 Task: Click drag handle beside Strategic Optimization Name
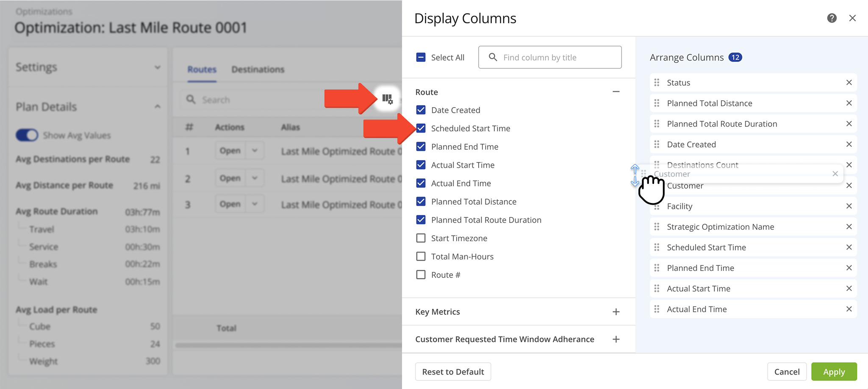[657, 227]
